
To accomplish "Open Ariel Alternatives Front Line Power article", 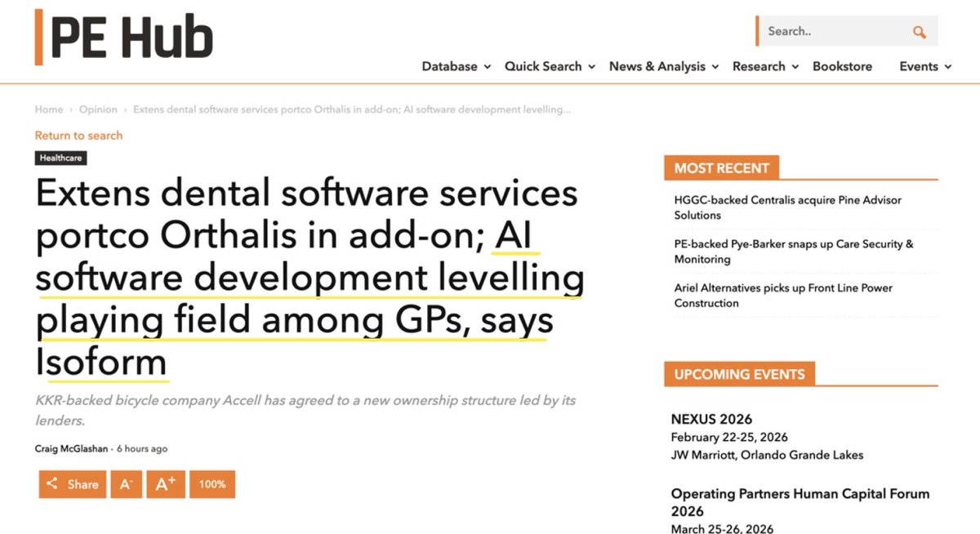I will (783, 296).
